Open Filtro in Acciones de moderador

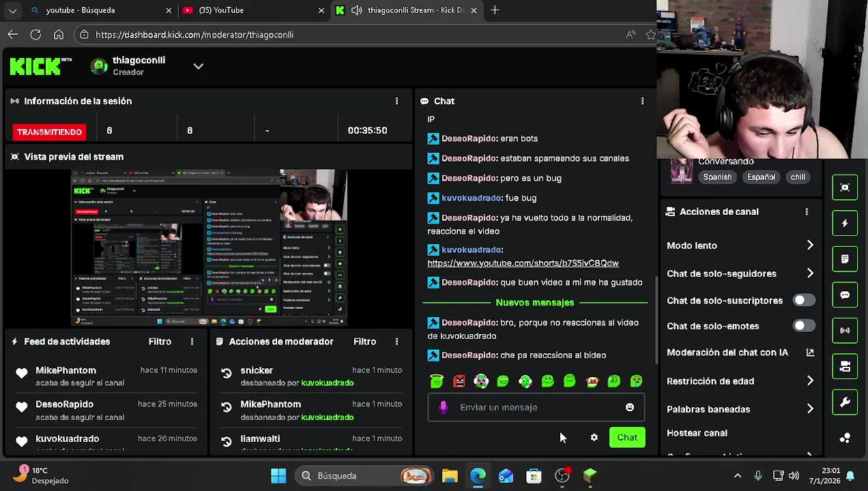(364, 342)
